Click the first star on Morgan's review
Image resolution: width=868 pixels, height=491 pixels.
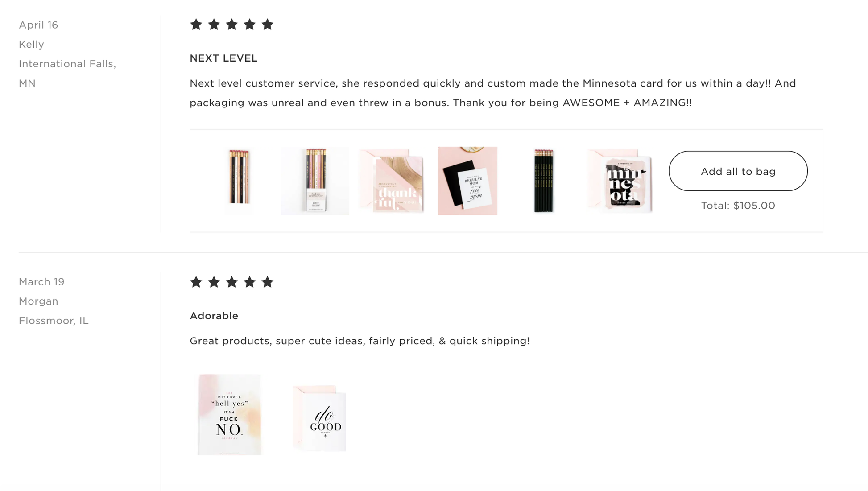coord(196,282)
